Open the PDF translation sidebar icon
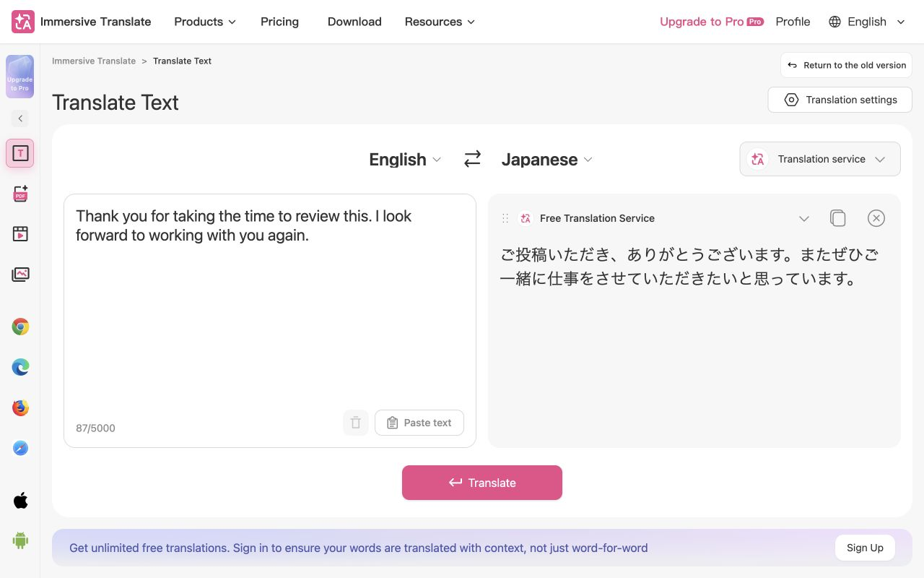This screenshot has height=578, width=924. click(x=20, y=194)
